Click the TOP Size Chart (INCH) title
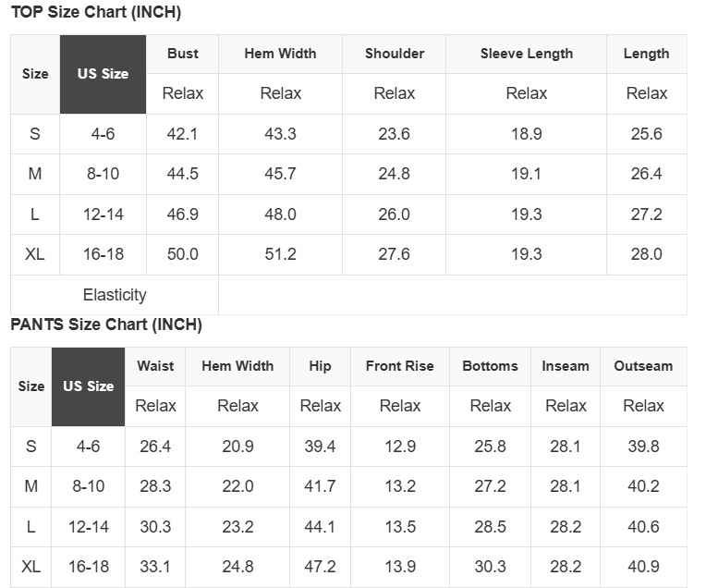706x588 pixels. [96, 13]
